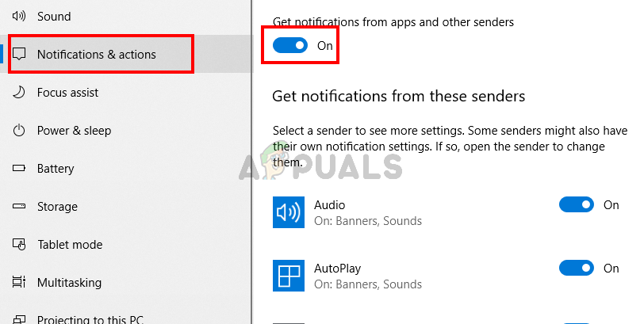Click the Sound speaker icon in sidebar

[19, 16]
